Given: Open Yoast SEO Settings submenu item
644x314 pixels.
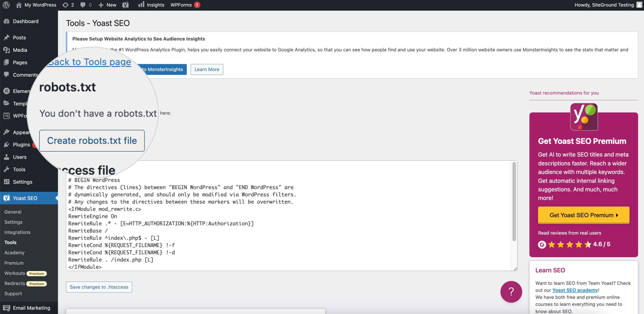Looking at the screenshot, I should (x=13, y=222).
